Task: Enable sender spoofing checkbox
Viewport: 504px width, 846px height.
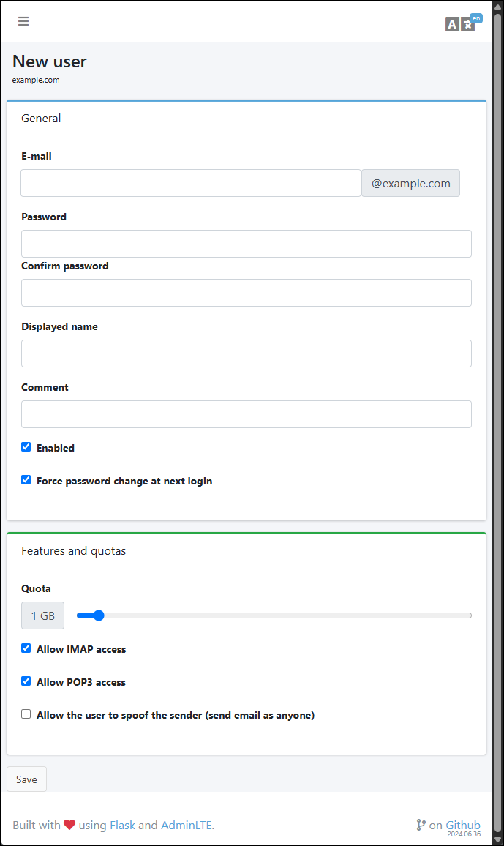Action: [26, 714]
